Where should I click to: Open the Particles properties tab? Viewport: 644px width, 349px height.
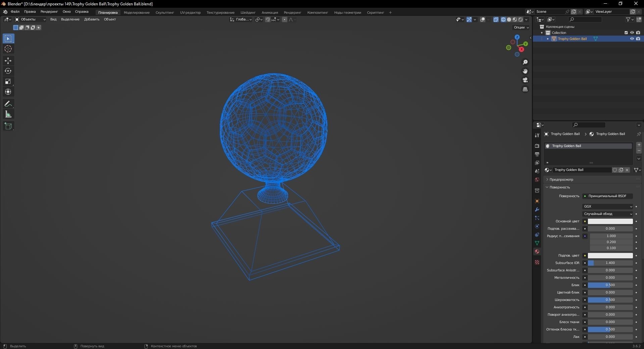click(537, 218)
